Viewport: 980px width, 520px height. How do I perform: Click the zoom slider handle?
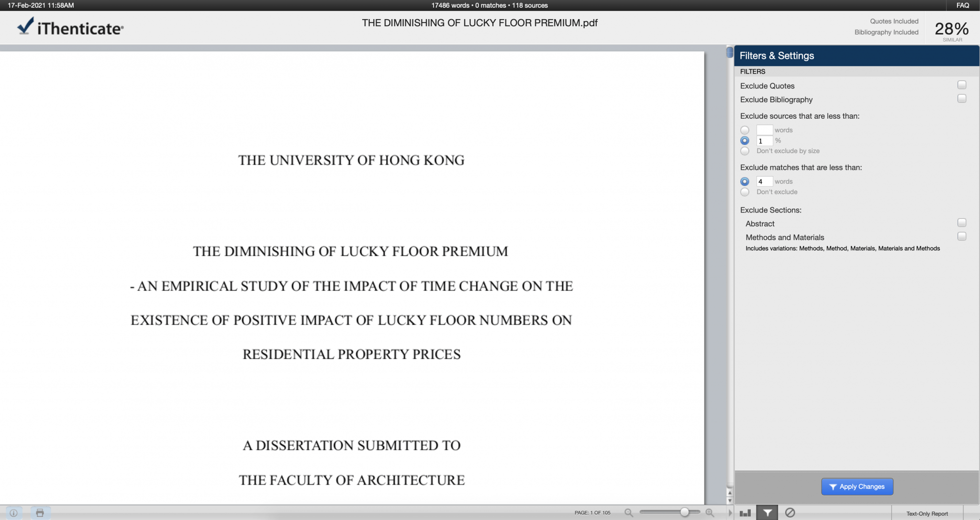(x=685, y=512)
